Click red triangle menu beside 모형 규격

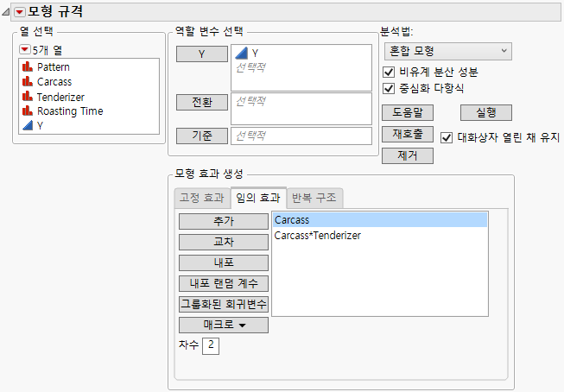click(19, 11)
